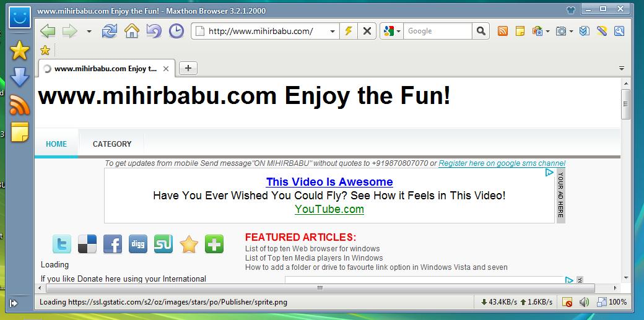
Task: Open navigation history dropdown arrow
Action: (89, 31)
